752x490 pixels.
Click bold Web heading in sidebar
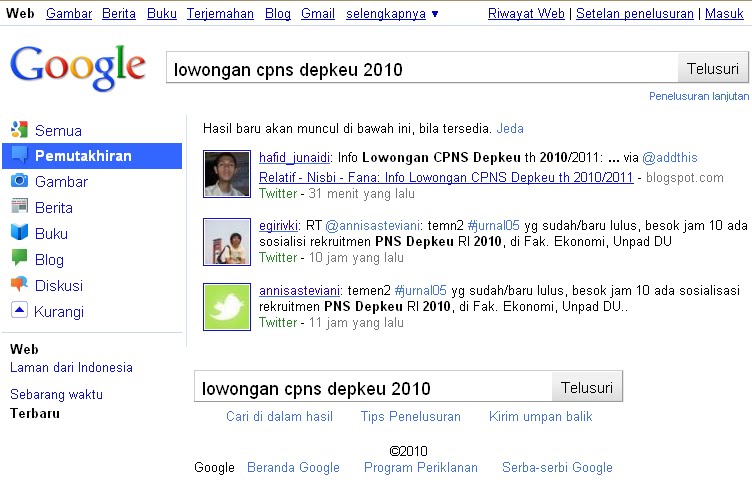[24, 349]
